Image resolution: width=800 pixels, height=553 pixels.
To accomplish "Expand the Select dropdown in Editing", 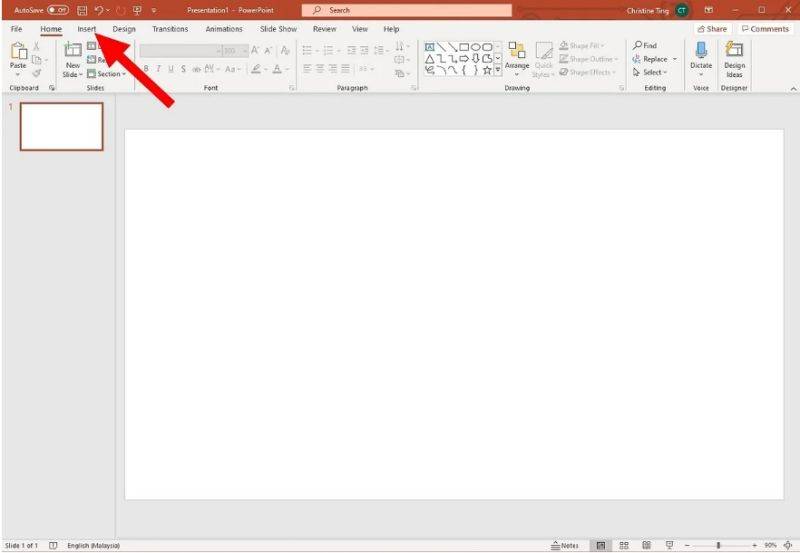I will pyautogui.click(x=653, y=72).
